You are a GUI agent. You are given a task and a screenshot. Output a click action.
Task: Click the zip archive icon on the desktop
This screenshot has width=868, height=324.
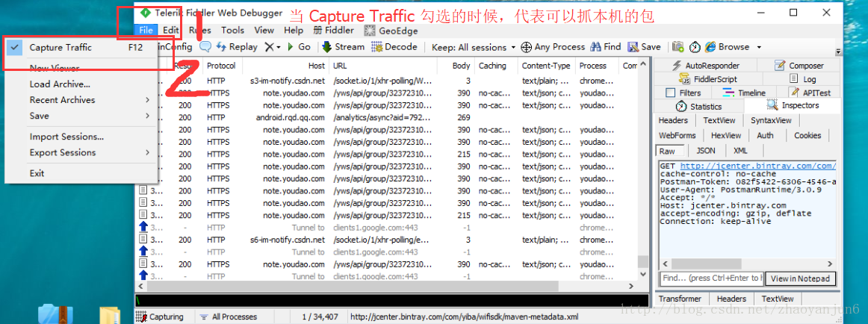click(55, 314)
